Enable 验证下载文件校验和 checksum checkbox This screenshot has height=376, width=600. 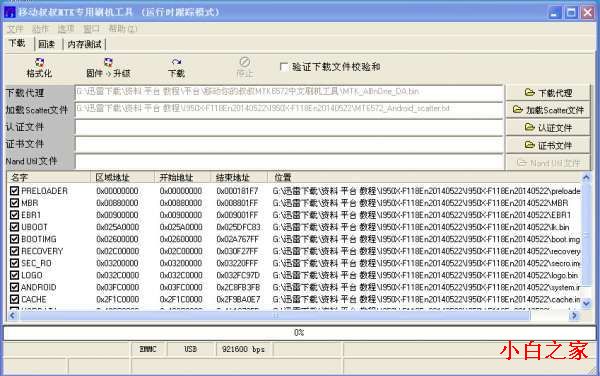coord(284,67)
